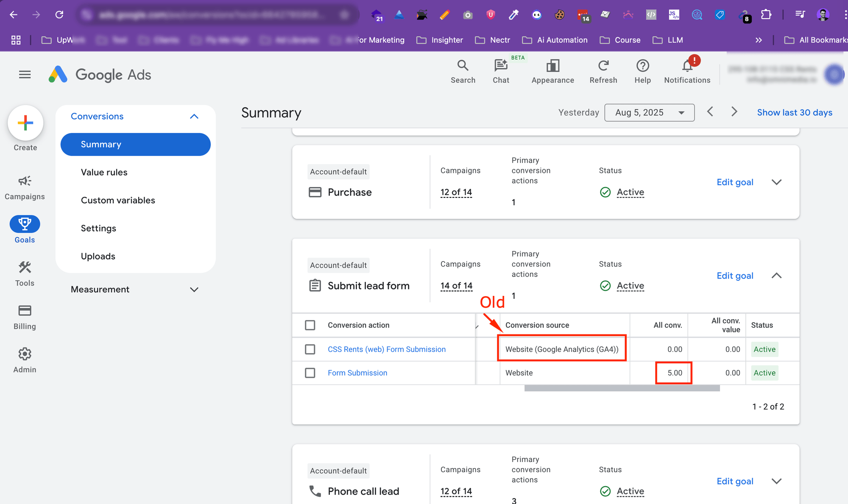Image resolution: width=848 pixels, height=504 pixels.
Task: Select Summary in Conversions menu
Action: click(x=135, y=145)
